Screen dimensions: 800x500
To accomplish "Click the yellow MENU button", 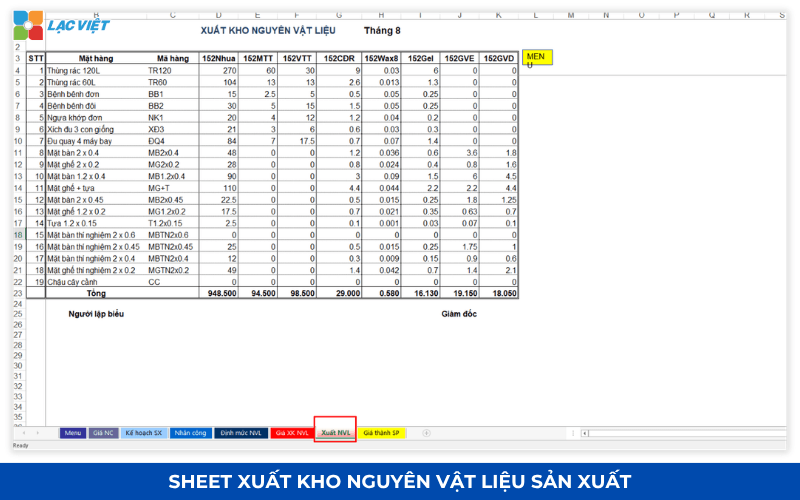I will point(537,58).
